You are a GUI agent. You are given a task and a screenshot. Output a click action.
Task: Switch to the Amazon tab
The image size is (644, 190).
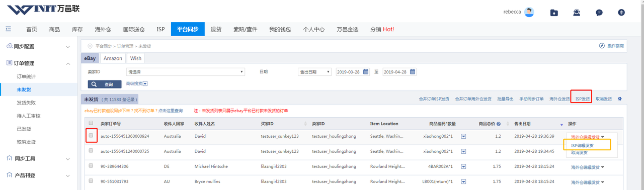[113, 58]
